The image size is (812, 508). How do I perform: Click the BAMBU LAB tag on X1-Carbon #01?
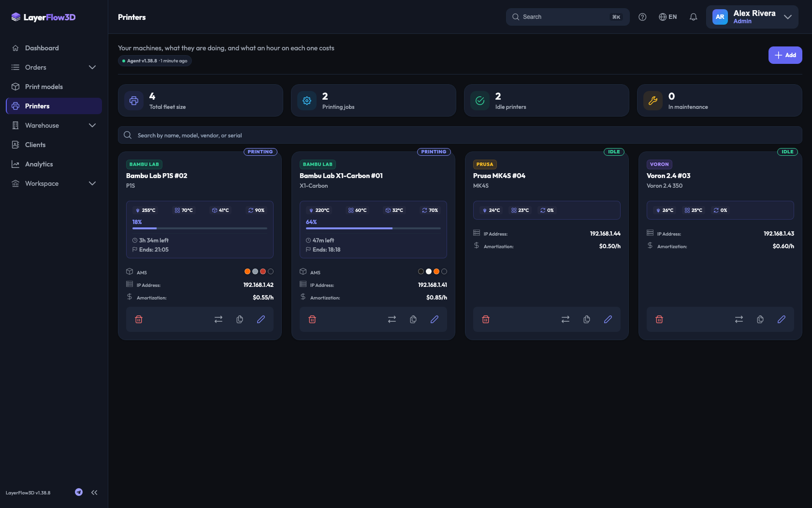318,164
